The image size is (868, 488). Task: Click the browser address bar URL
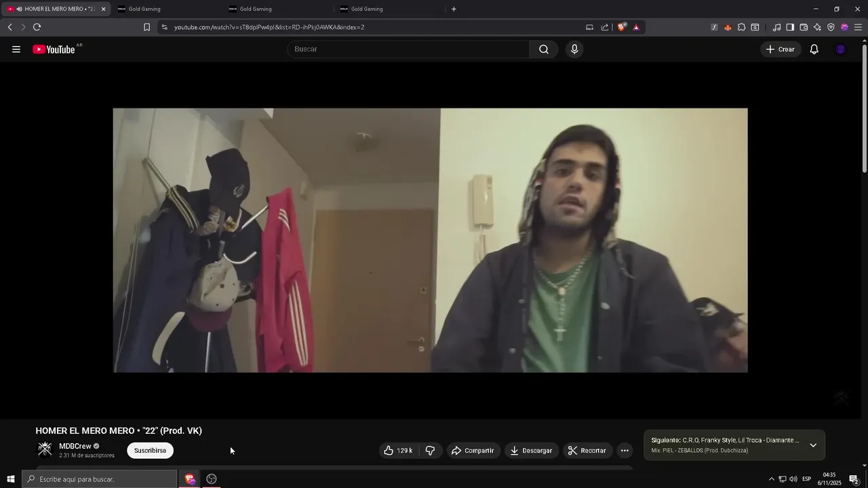click(x=269, y=27)
